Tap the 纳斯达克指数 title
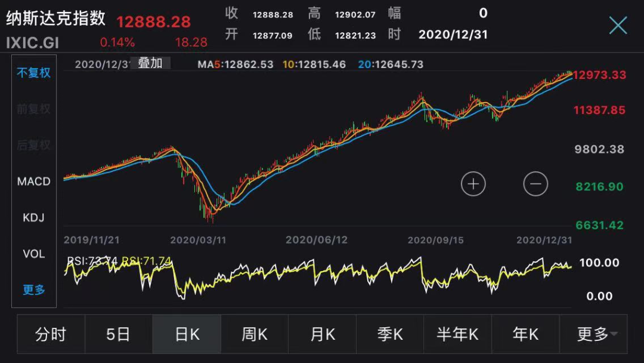The image size is (644, 363). (56, 19)
